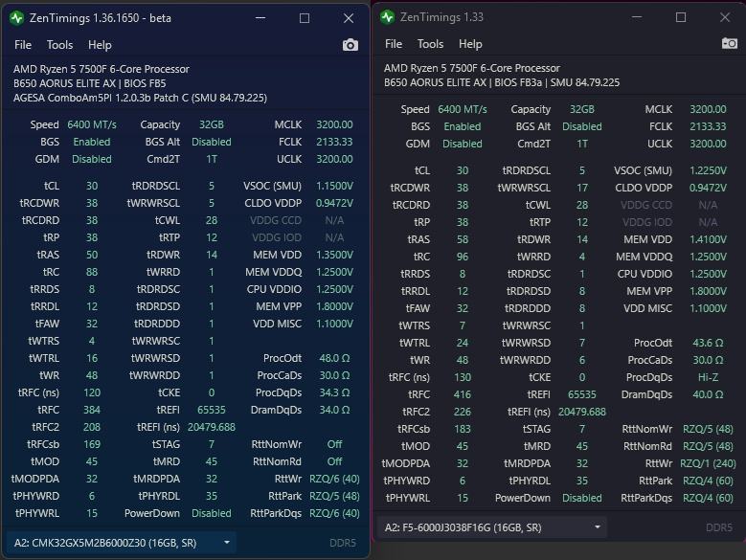Click the BIOS FB3a motherboard info line

[x=502, y=82]
